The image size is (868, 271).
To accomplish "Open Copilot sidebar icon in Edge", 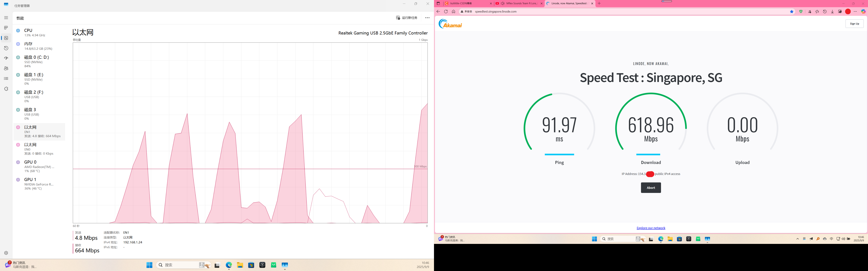I will [863, 12].
